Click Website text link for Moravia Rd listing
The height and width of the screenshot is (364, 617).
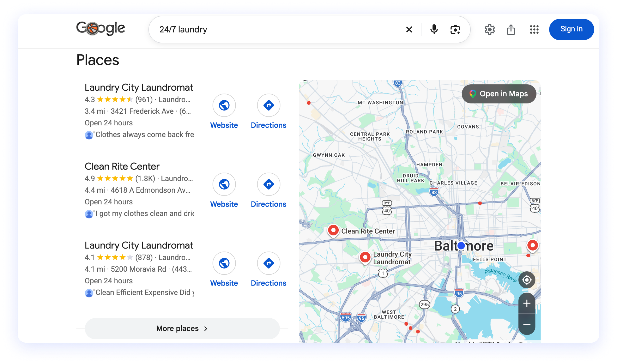pyautogui.click(x=224, y=283)
